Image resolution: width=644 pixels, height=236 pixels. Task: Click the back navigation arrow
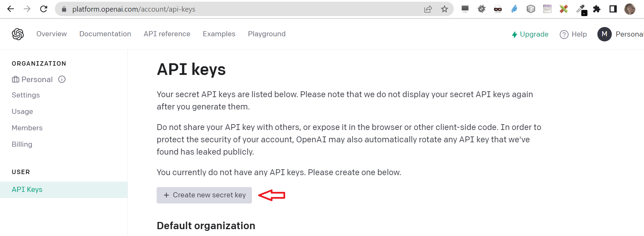coord(11,9)
